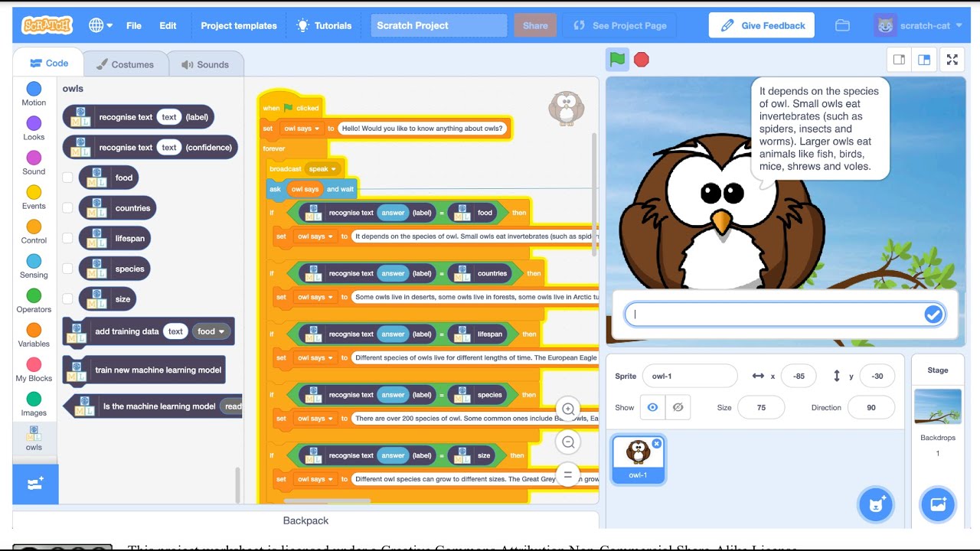The width and height of the screenshot is (980, 551).
Task: Select the owl-1 sprite thumbnail
Action: (x=638, y=458)
